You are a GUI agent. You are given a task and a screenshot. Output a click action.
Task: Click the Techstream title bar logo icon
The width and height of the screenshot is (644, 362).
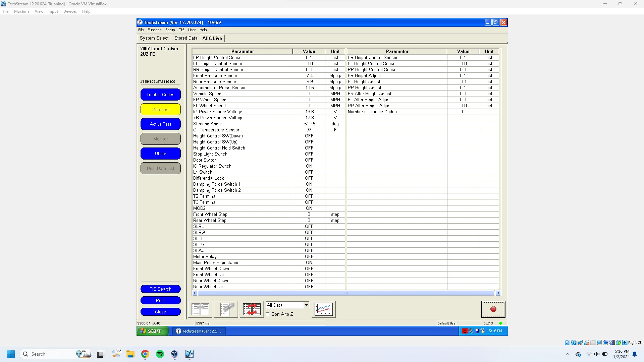(140, 22)
